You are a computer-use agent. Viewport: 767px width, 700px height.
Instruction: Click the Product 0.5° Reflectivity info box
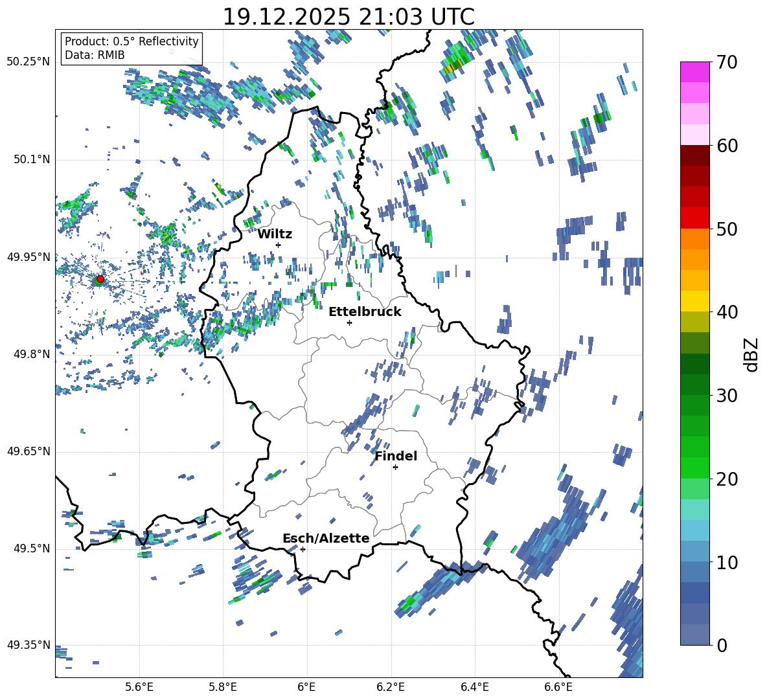pyautogui.click(x=132, y=49)
